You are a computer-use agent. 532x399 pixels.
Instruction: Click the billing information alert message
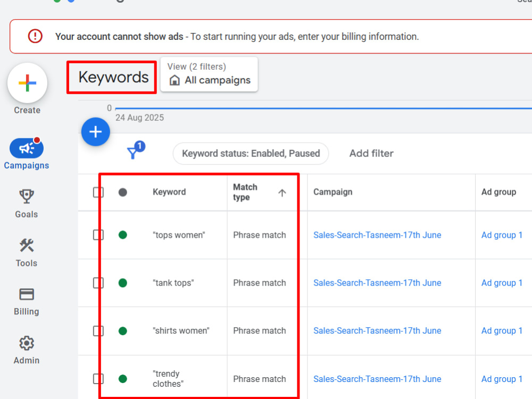click(237, 36)
